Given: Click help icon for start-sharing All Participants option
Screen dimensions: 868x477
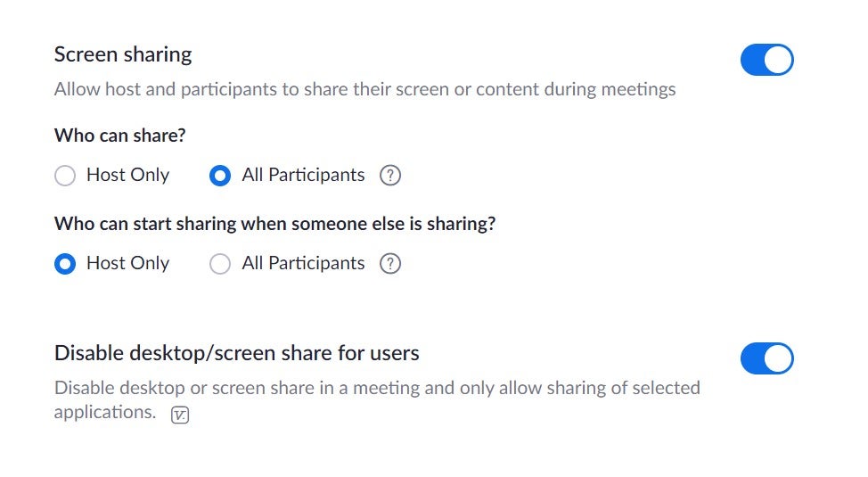Looking at the screenshot, I should click(x=390, y=264).
